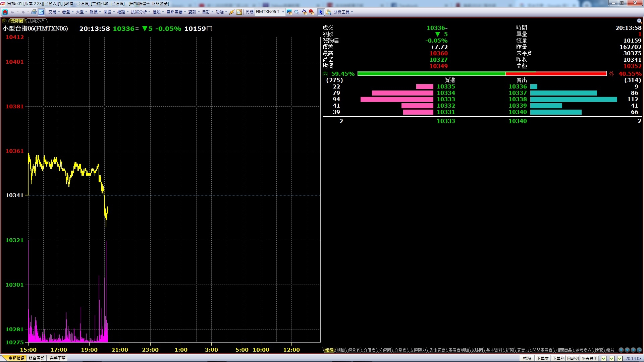Toggle the last status bar checkbox

tap(620, 358)
